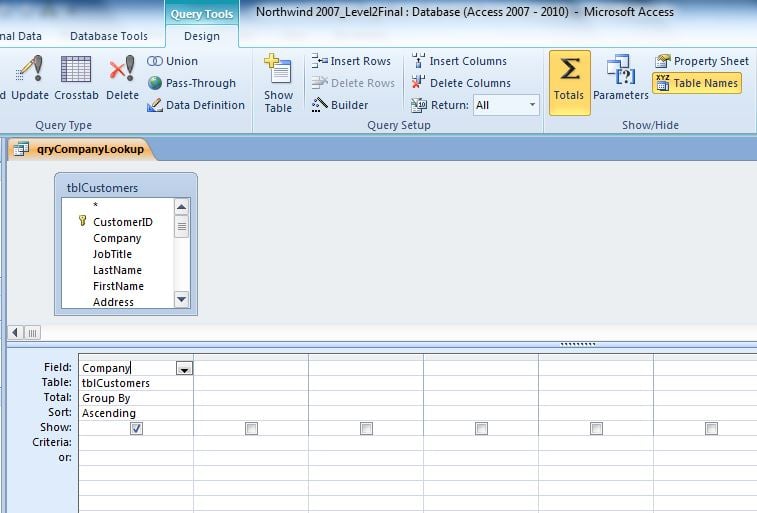This screenshot has height=513, width=757.
Task: Check Show checkbox in second grid column
Action: (251, 428)
